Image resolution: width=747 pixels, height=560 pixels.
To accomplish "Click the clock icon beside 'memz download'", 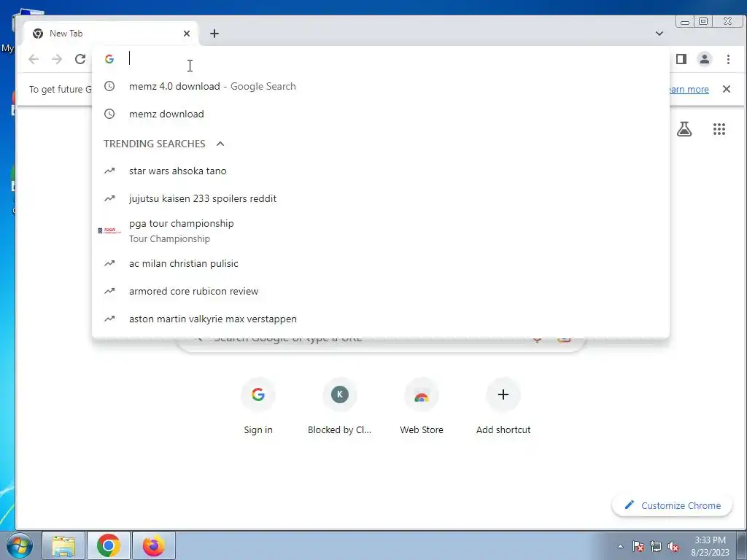I will click(x=109, y=114).
